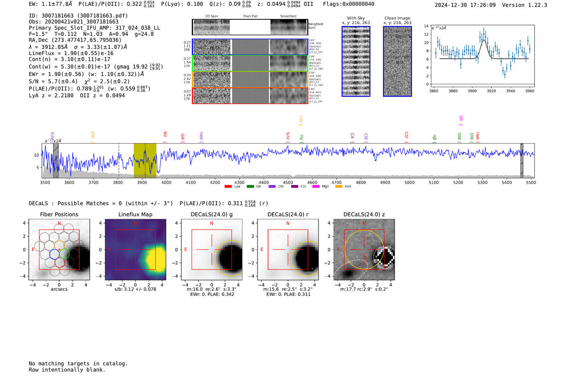576x392 pixels.
Task: Click the Flags:0x00000040 text
Action: pos(348,4)
